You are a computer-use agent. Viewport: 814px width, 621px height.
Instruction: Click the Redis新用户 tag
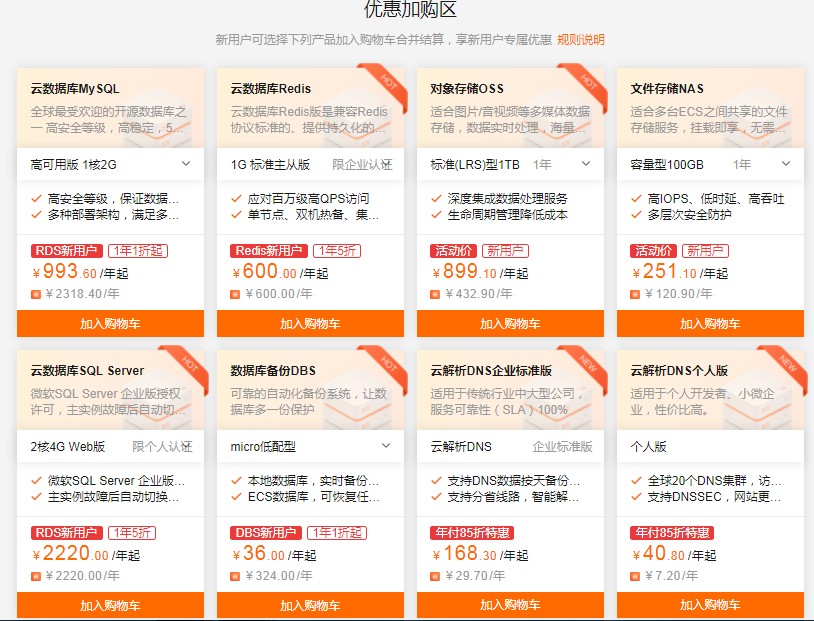coord(269,251)
